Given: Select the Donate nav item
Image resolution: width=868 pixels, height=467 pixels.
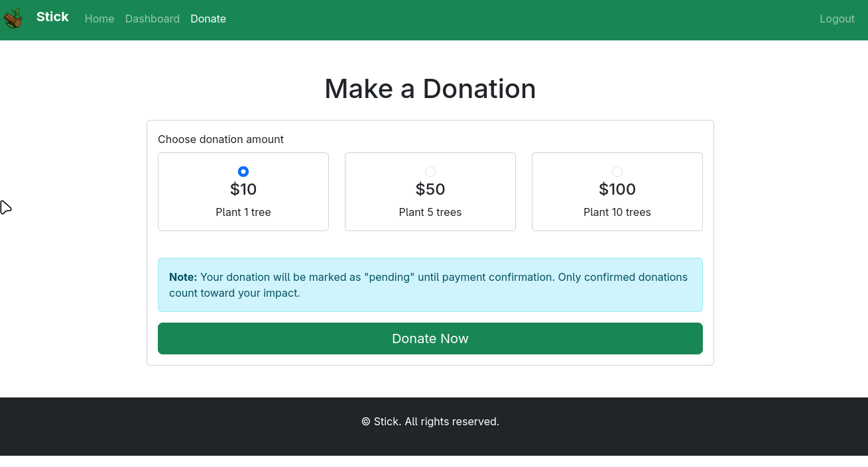Looking at the screenshot, I should click(208, 19).
